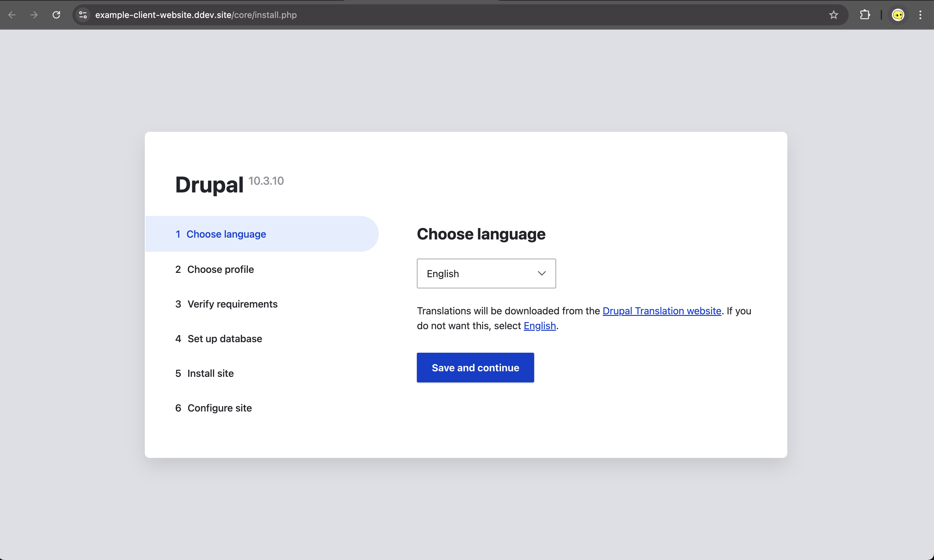Select step 1 Choose language

click(226, 234)
